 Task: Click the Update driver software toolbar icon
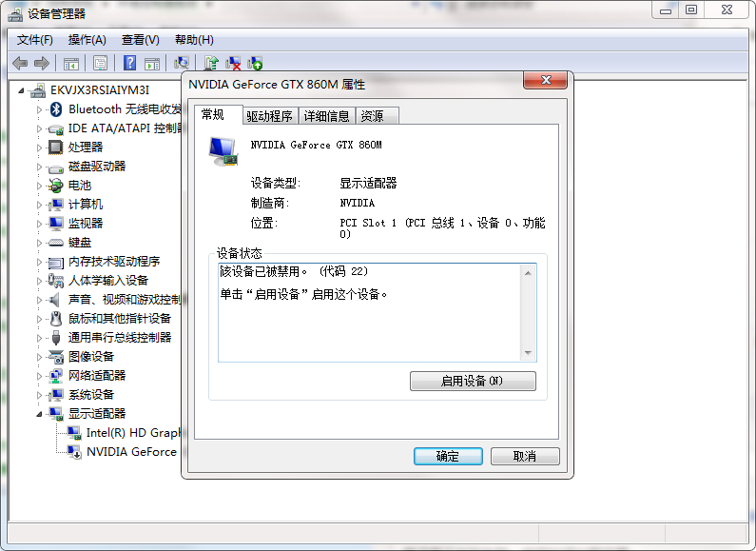point(211,63)
